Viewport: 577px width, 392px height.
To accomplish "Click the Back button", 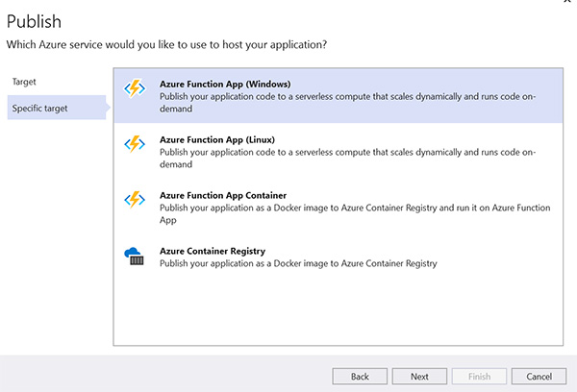I will (x=360, y=377).
